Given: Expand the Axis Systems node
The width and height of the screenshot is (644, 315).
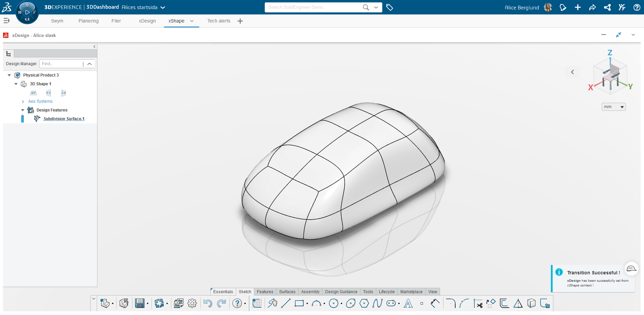Looking at the screenshot, I should click(23, 101).
